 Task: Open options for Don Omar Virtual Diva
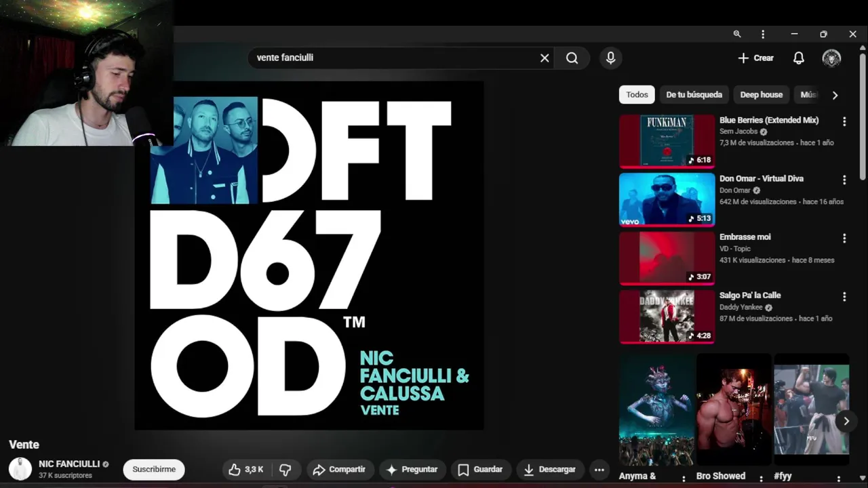tap(844, 180)
